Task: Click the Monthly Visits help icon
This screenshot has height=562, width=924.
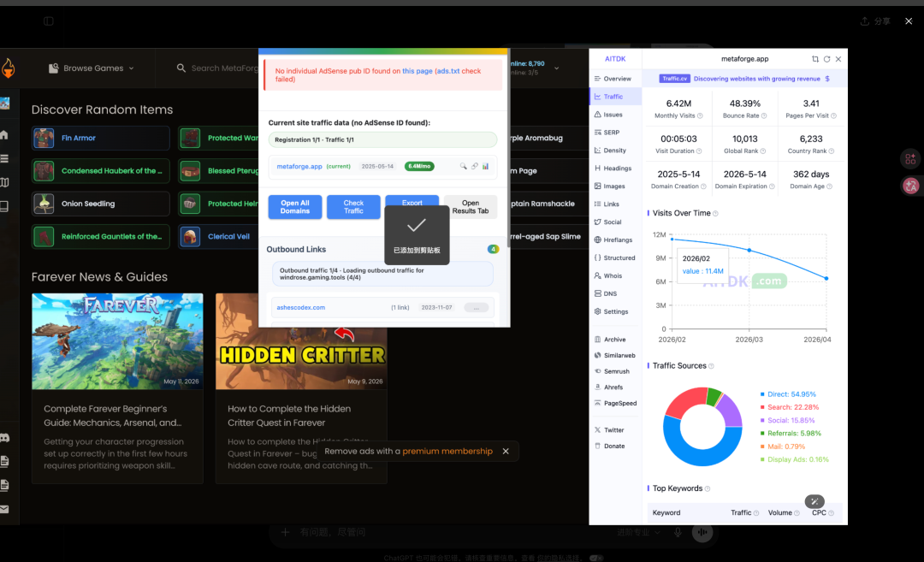Action: [x=700, y=116]
